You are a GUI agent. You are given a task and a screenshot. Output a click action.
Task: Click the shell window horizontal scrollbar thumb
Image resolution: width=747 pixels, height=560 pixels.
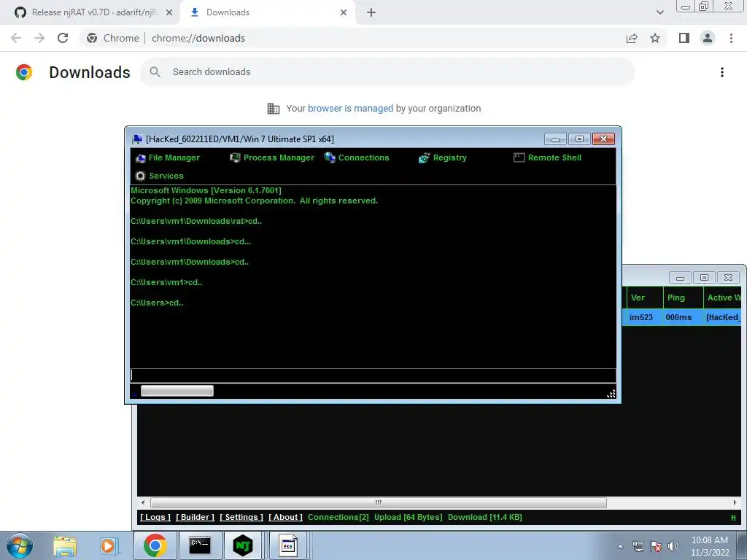coord(177,391)
